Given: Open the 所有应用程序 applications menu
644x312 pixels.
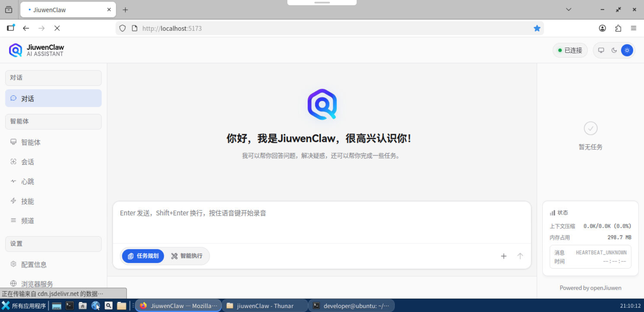Looking at the screenshot, I should click(x=24, y=306).
